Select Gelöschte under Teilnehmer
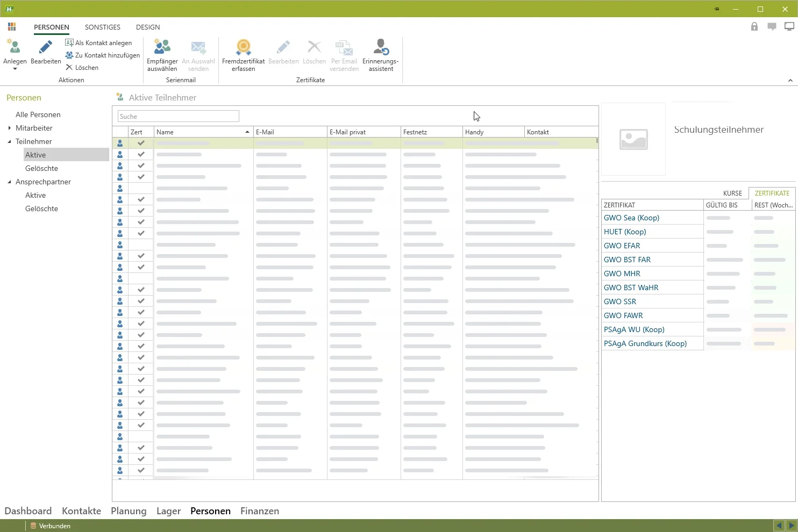This screenshot has width=798, height=532. coord(41,168)
